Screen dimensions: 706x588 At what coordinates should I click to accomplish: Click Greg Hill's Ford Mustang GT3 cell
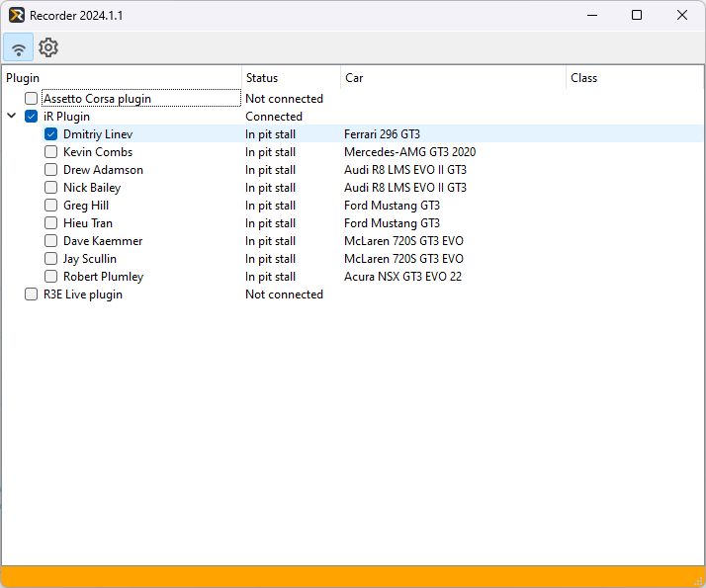(392, 206)
